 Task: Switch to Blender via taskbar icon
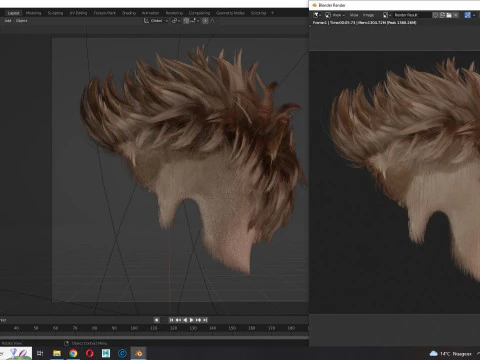click(x=139, y=353)
